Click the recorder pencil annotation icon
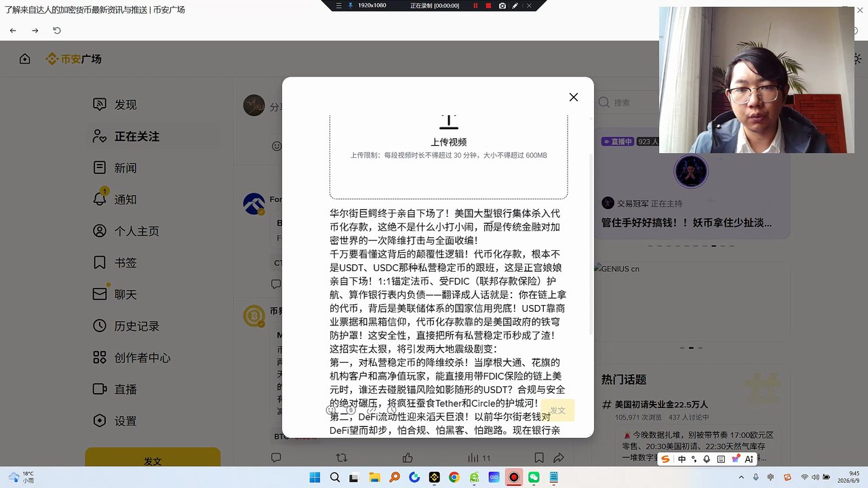868x488 pixels. tap(515, 5)
